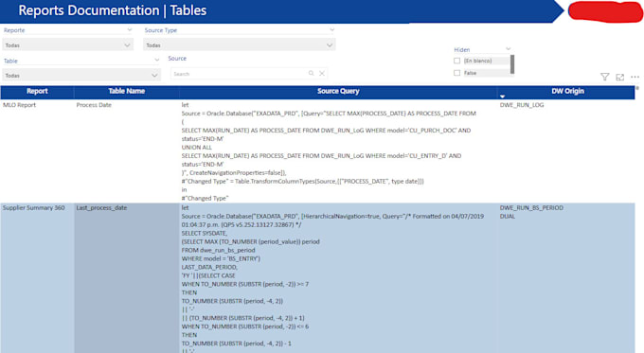
Task: Sort by the Report column header
Action: click(x=37, y=91)
